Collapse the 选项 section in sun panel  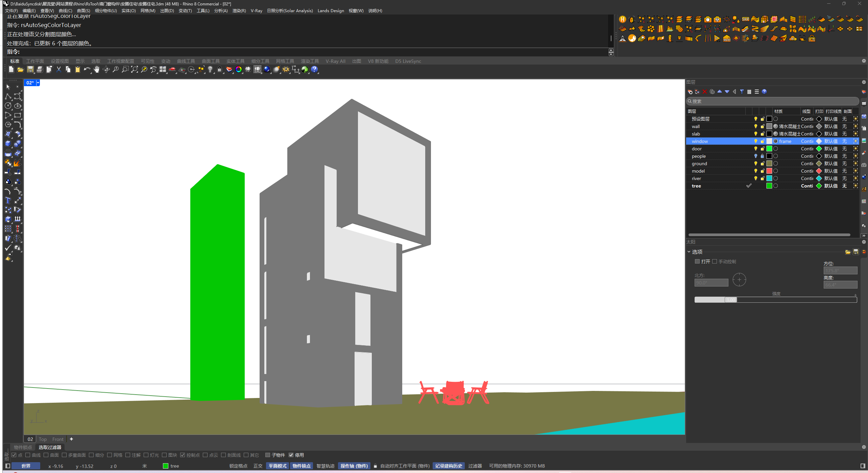[x=689, y=252]
